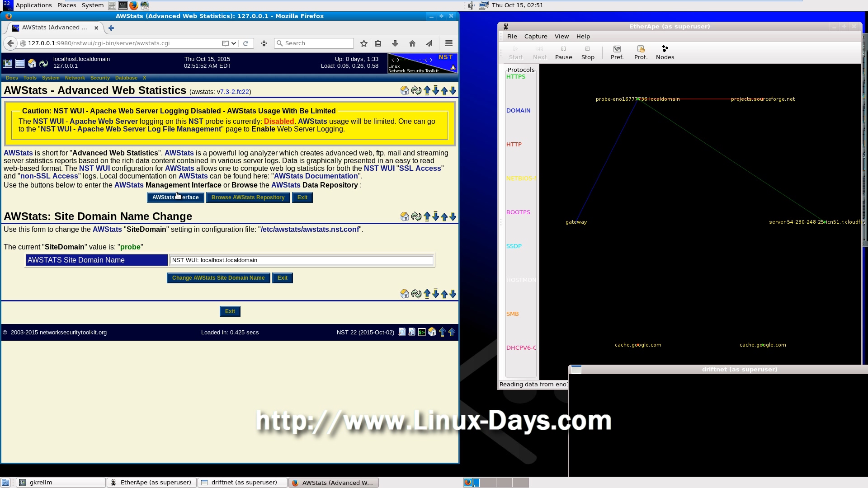
Task: Click the AWStats Interface button
Action: [x=175, y=197]
